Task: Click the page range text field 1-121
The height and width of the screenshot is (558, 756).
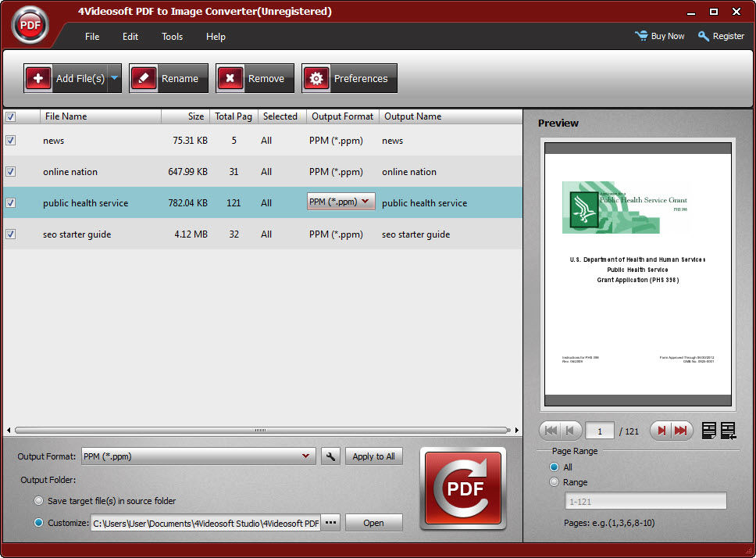Action: pos(646,501)
